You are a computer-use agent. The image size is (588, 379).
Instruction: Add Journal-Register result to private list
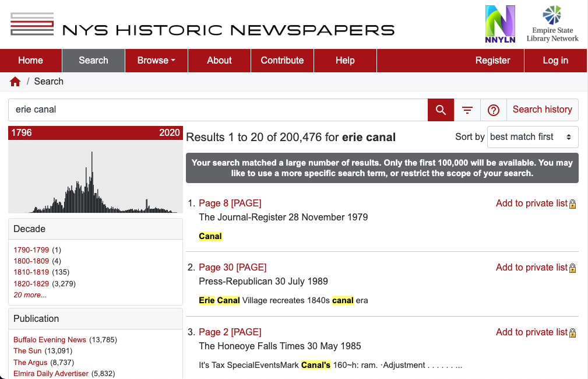click(x=531, y=203)
